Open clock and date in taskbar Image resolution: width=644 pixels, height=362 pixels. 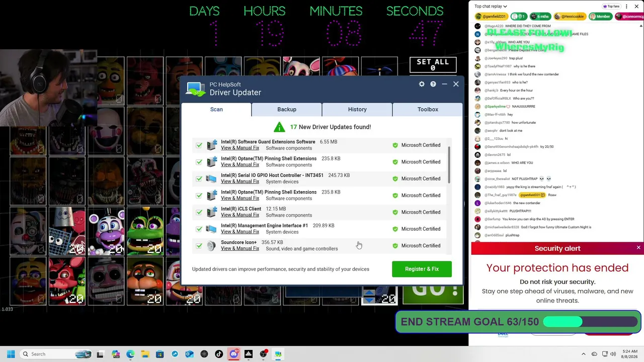coord(629,354)
